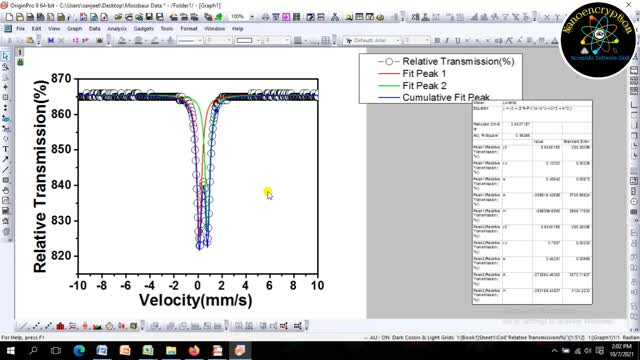
Task: Click the Scatter plot button in the bottom toolbar
Action: point(36,326)
